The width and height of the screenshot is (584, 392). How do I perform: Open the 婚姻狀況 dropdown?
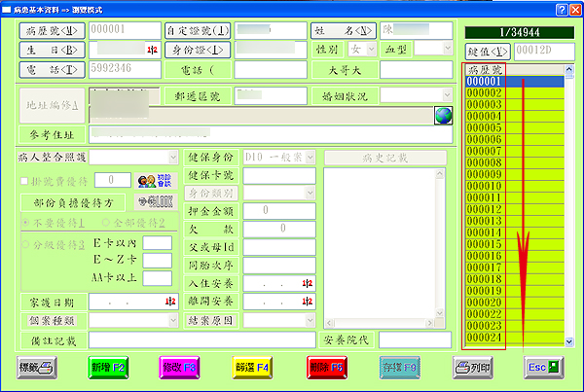(444, 95)
